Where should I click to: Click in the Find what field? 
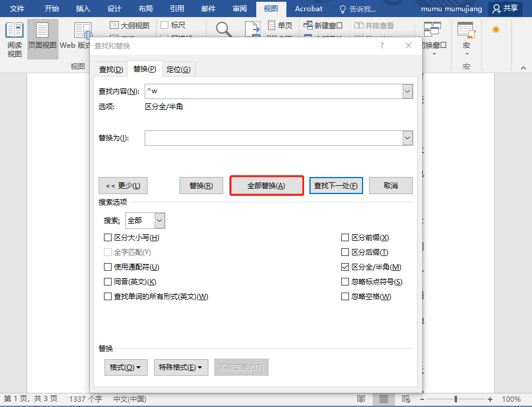click(x=274, y=91)
